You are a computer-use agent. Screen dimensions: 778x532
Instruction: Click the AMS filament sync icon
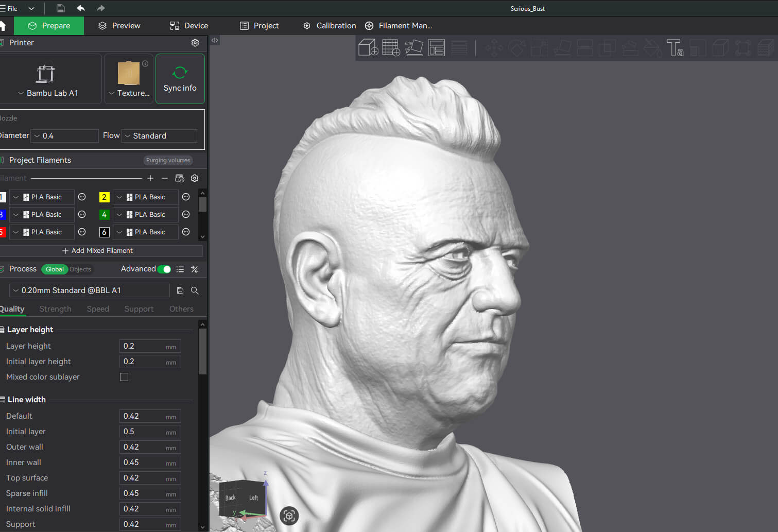click(179, 178)
